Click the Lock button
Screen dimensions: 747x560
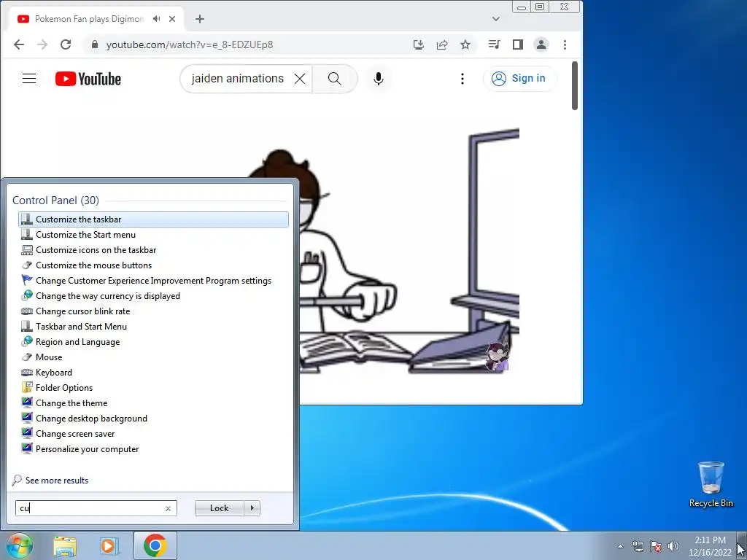click(219, 508)
